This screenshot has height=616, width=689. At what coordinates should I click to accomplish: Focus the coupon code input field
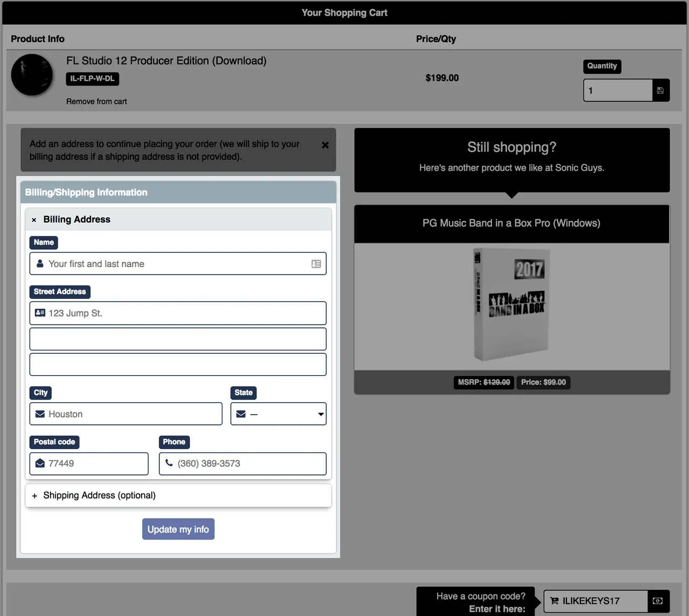[x=596, y=601]
